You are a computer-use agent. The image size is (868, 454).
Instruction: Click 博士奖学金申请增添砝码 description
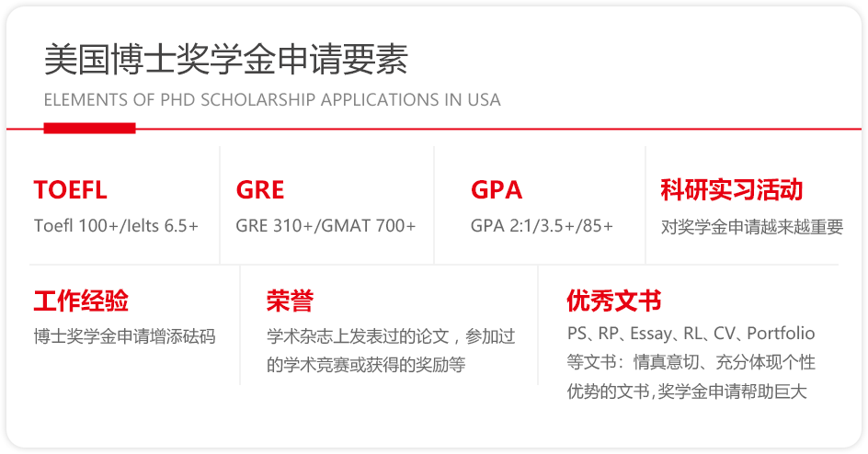(x=124, y=336)
